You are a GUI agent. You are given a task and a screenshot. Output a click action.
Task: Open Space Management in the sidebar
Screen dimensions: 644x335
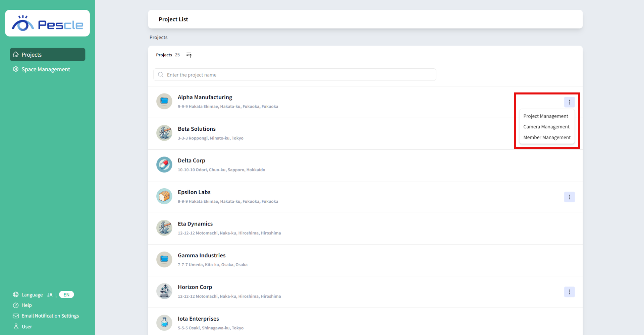(46, 69)
